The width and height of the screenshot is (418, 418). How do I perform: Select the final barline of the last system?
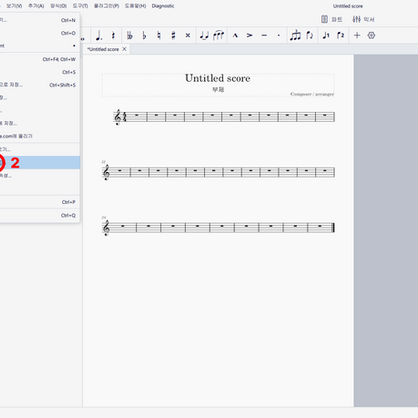[x=333, y=228]
